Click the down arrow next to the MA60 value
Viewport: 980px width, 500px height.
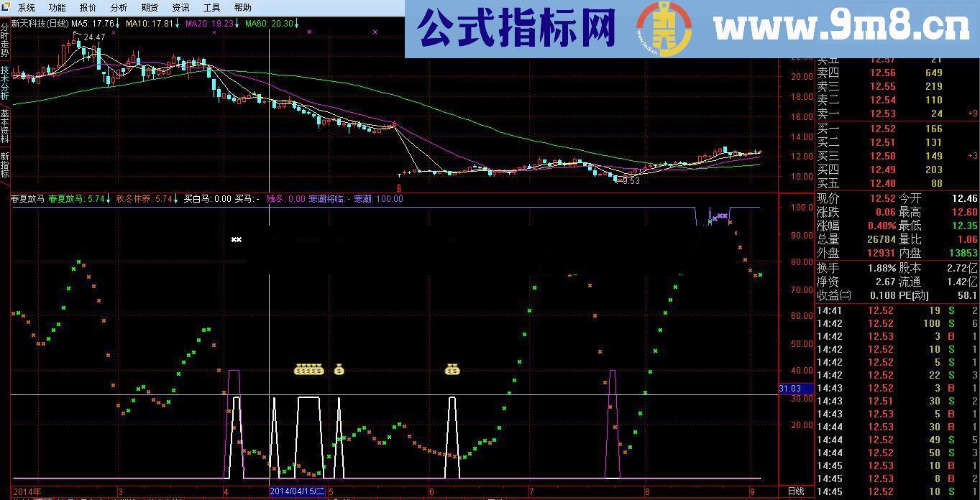(296, 22)
